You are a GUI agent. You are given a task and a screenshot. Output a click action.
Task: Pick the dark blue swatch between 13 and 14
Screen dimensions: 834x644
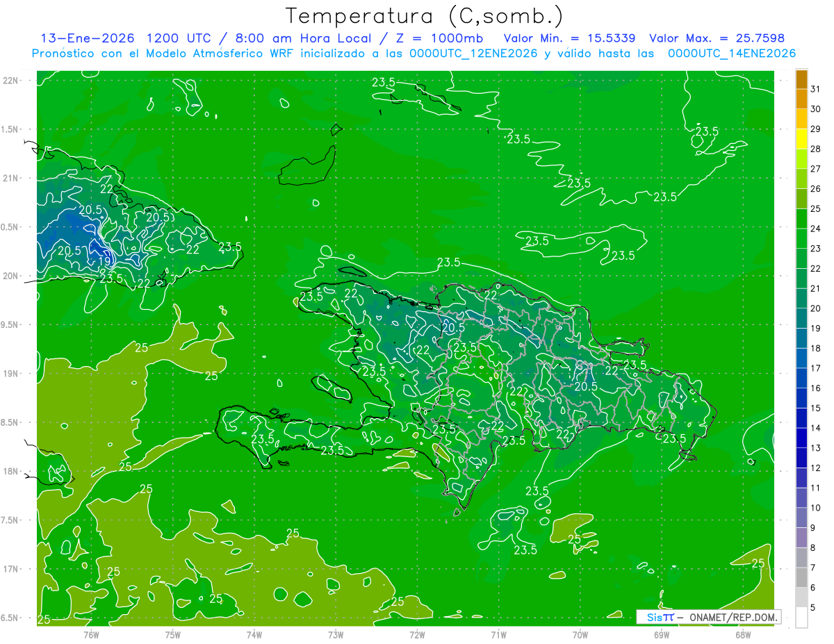point(801,438)
